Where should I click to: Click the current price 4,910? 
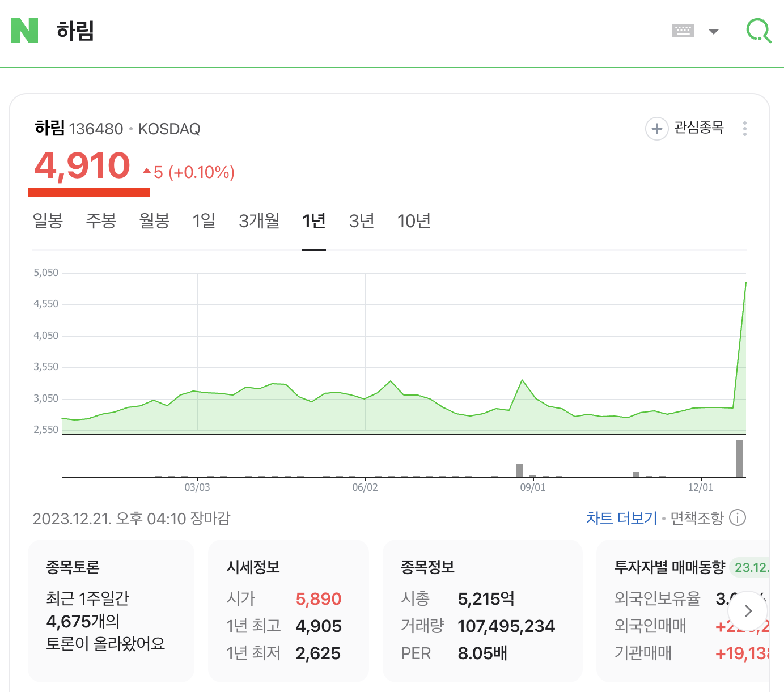83,166
